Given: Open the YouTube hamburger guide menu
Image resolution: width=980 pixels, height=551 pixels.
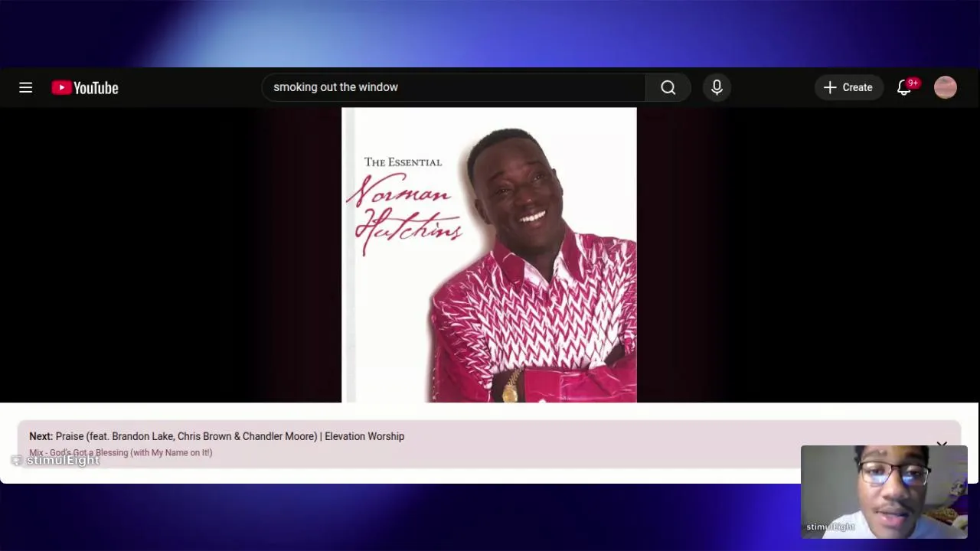Looking at the screenshot, I should coord(25,88).
